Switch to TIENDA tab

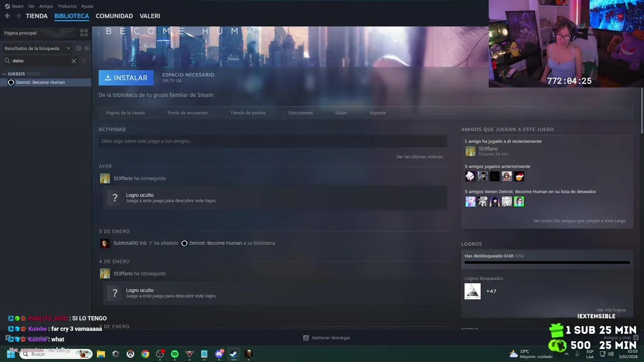click(37, 16)
